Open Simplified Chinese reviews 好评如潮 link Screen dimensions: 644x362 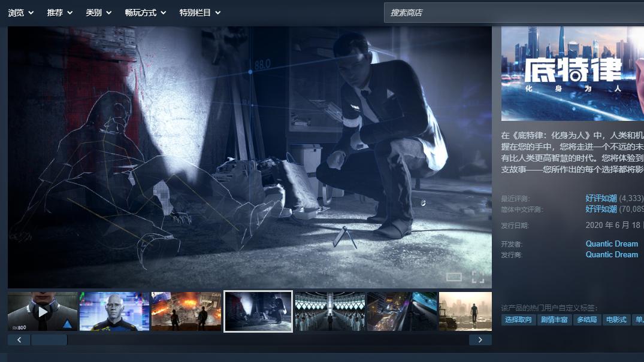(x=601, y=209)
